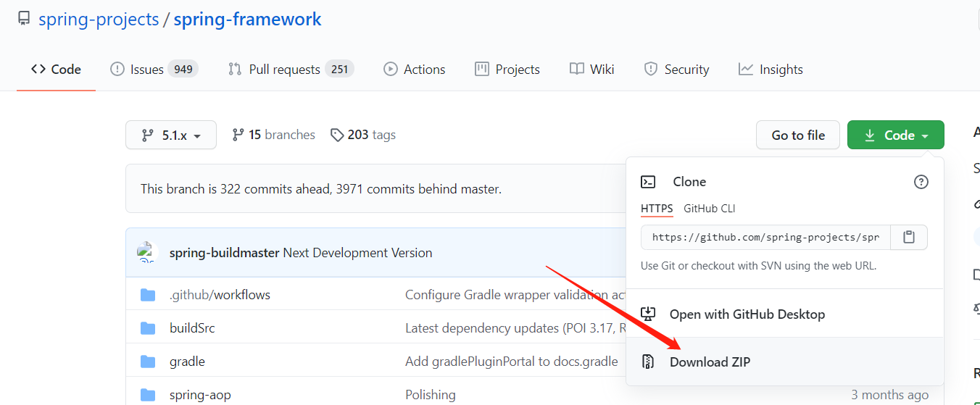Open the Issues tab

[154, 70]
